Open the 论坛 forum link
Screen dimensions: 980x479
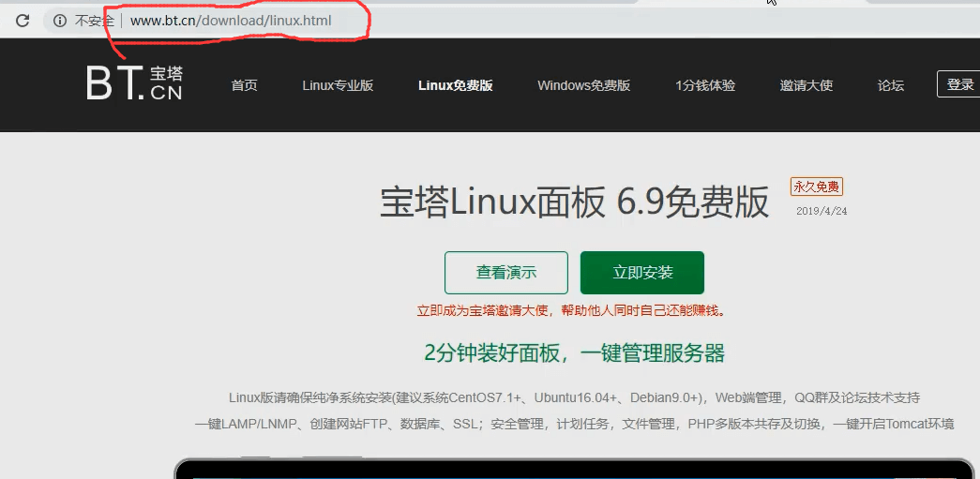891,85
